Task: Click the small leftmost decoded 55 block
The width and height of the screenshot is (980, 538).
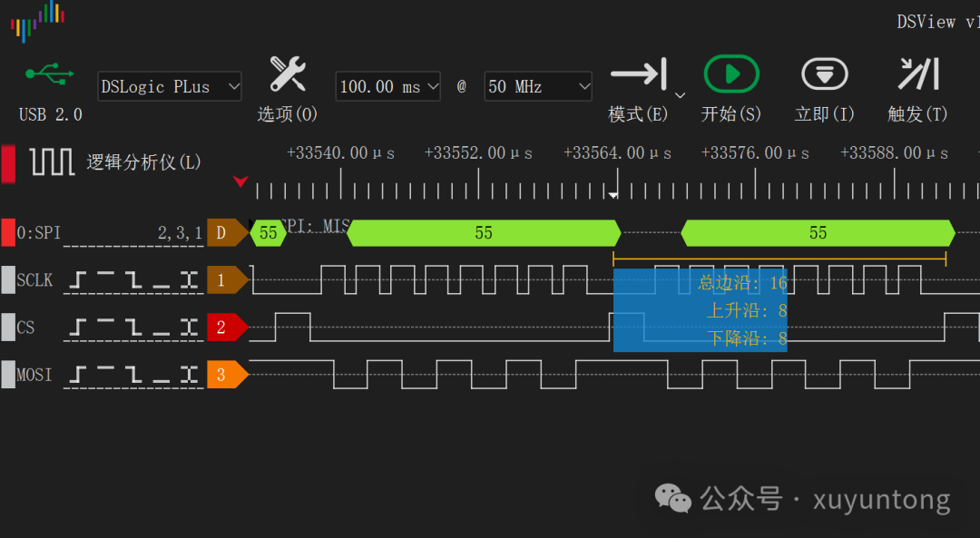Action: pyautogui.click(x=268, y=233)
